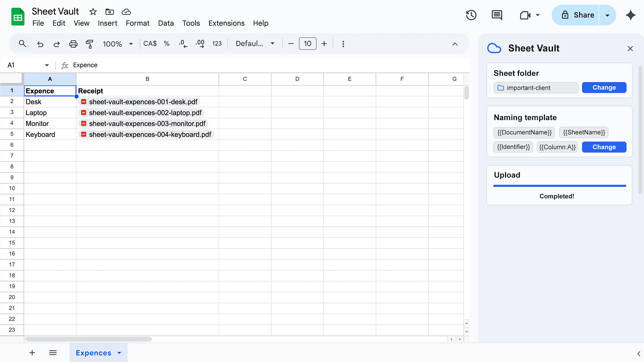Click the completed upload progress bar
This screenshot has height=362, width=644.
coord(559,185)
